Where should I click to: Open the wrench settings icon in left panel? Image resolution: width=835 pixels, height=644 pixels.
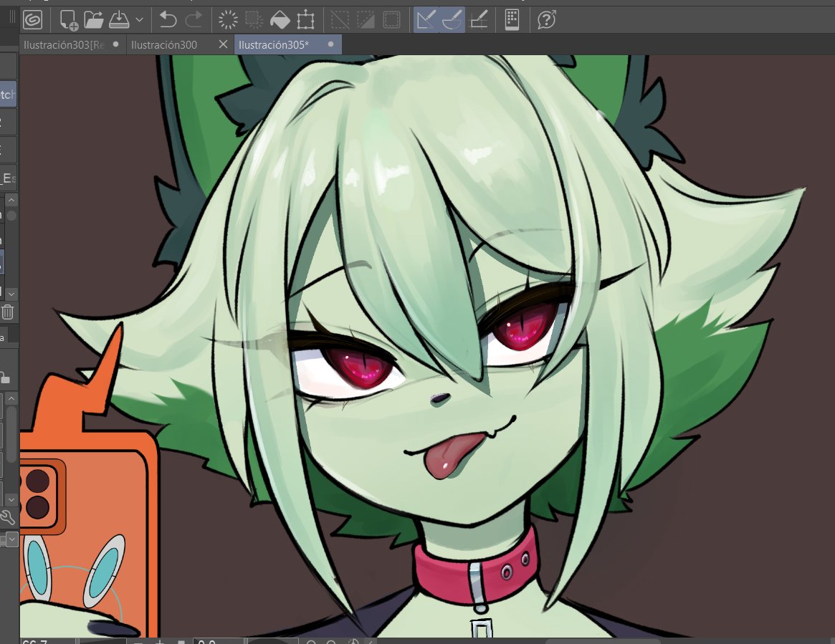(x=7, y=516)
